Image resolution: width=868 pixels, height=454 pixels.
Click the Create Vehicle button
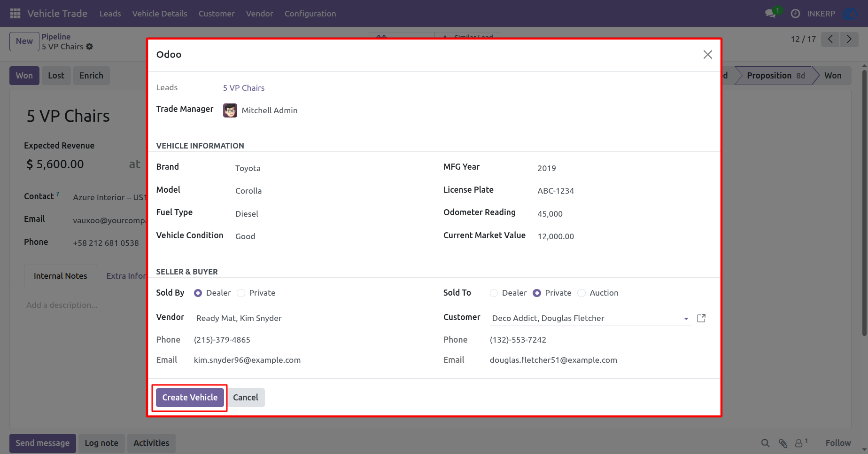[x=190, y=398]
